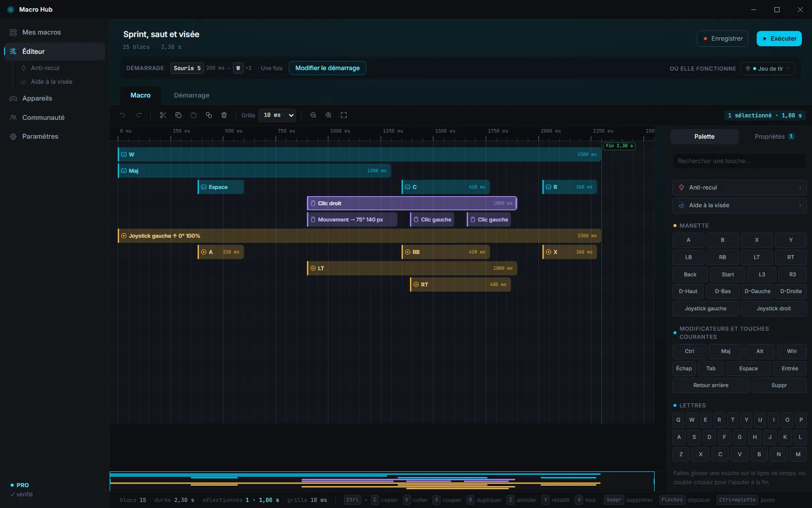The image size is (812, 508).
Task: Click the fit-to-view expand icon
Action: pos(344,115)
